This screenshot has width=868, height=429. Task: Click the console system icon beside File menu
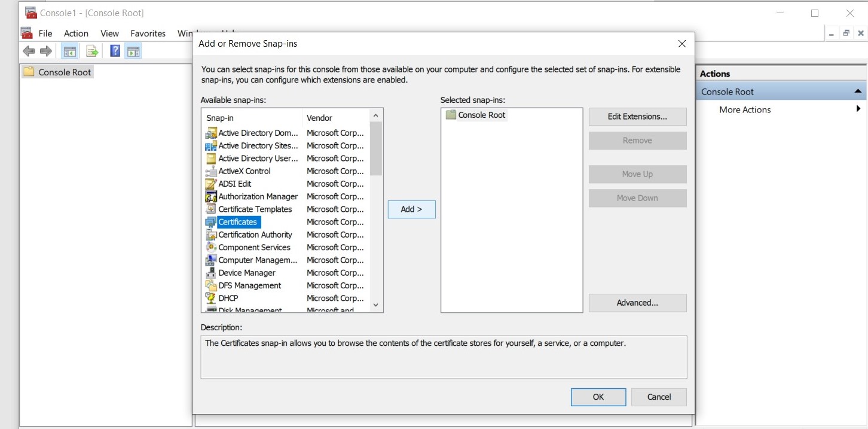point(26,33)
